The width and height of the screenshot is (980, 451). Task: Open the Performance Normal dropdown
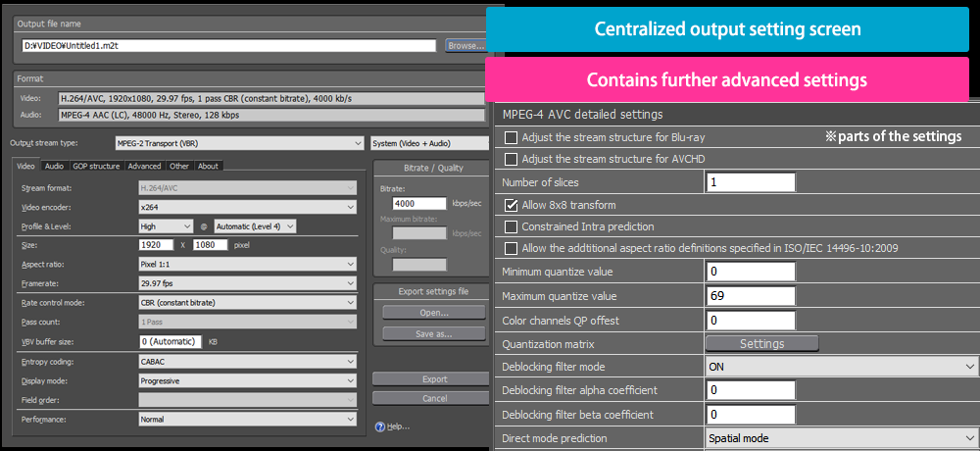click(248, 419)
